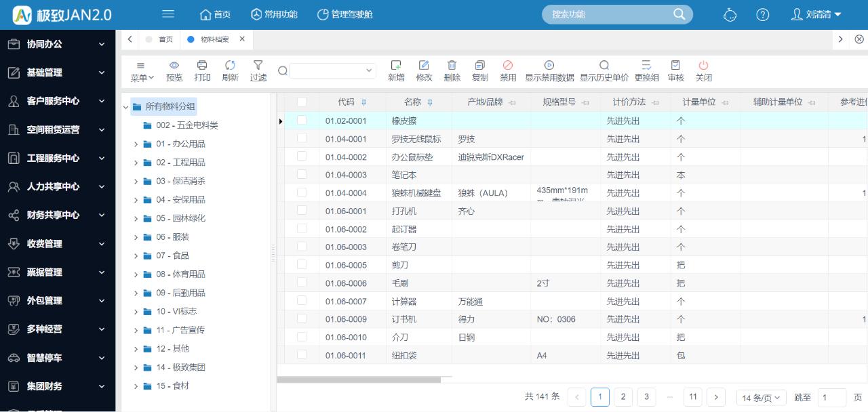Check the header select-all checkbox
Viewport: 868px width, 412px height.
pyautogui.click(x=302, y=102)
